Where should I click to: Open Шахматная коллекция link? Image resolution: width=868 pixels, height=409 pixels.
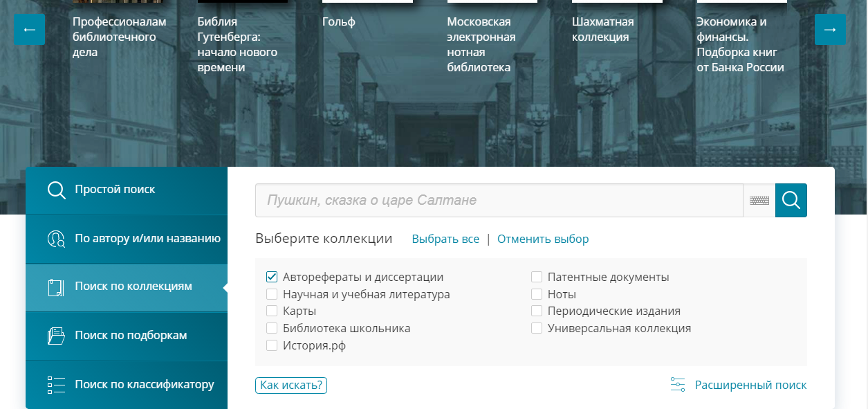tap(603, 29)
